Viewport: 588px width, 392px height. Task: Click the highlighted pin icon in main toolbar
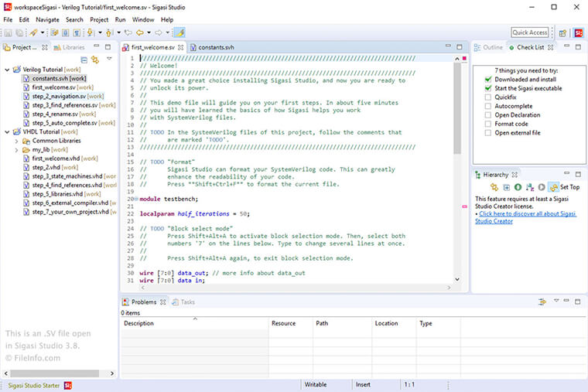coord(179,32)
